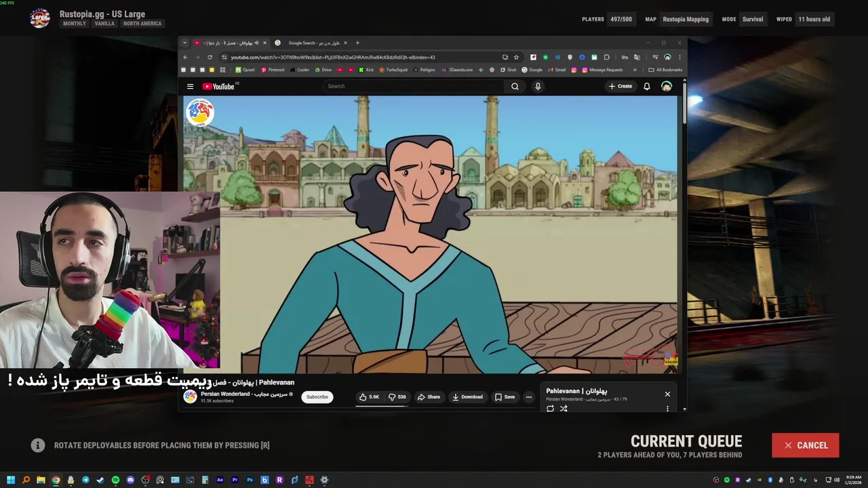Cancel the Rust server queue

point(806,445)
